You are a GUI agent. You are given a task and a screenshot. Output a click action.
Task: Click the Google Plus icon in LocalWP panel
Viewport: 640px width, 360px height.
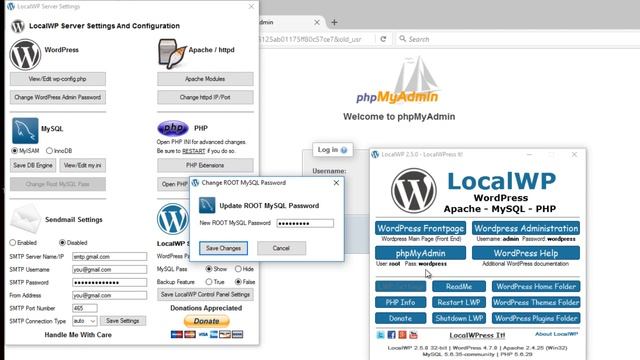click(x=402, y=335)
